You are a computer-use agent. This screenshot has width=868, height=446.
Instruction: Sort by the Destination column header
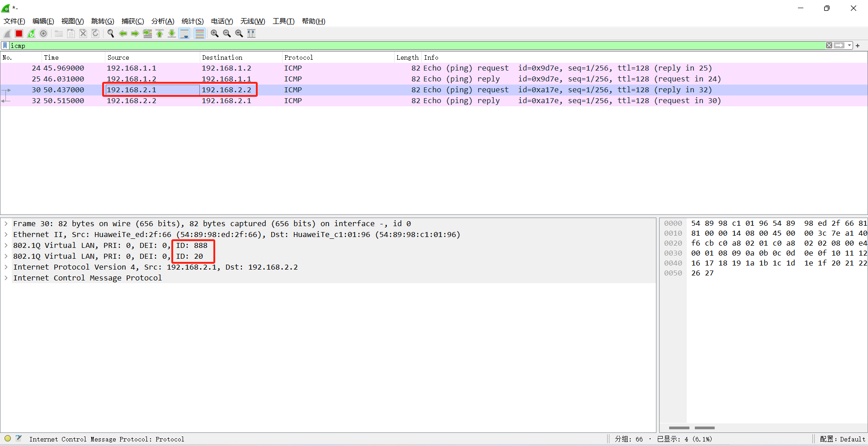[x=241, y=57]
